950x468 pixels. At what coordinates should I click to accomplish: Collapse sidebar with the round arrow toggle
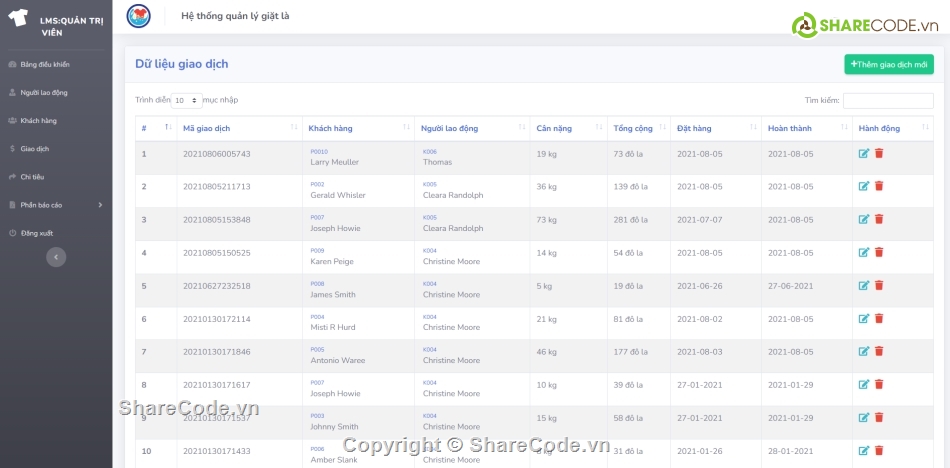[57, 257]
